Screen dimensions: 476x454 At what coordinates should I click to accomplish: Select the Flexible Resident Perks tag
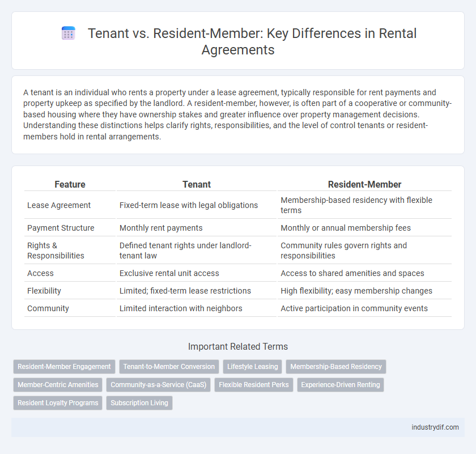point(254,385)
